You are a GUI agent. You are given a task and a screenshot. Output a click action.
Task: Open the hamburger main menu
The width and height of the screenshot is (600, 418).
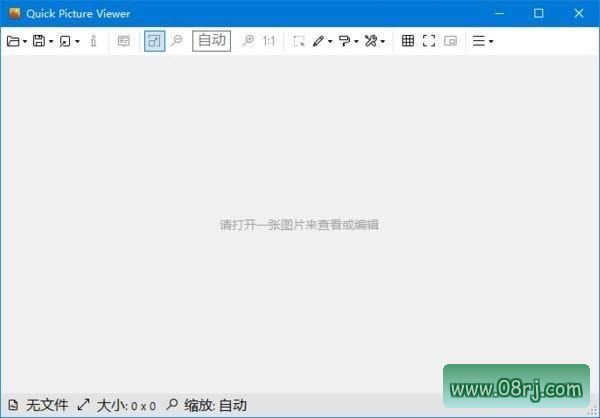479,41
